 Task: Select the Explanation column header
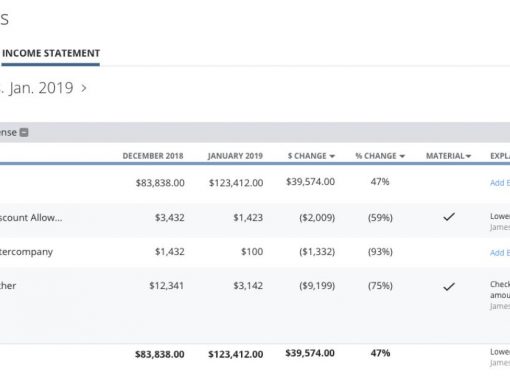(500, 156)
